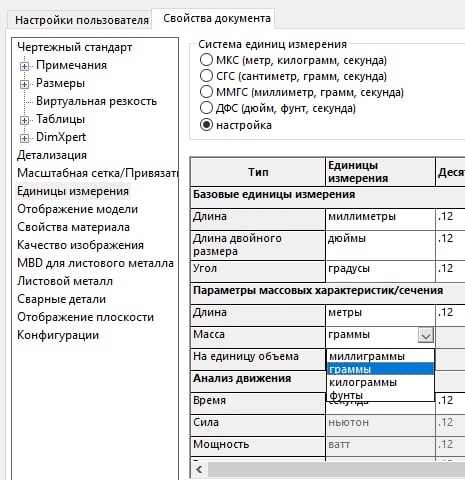The height and width of the screenshot is (480, 465).
Task: Choose миллиграммы from the mass dropdown
Action: point(380,356)
